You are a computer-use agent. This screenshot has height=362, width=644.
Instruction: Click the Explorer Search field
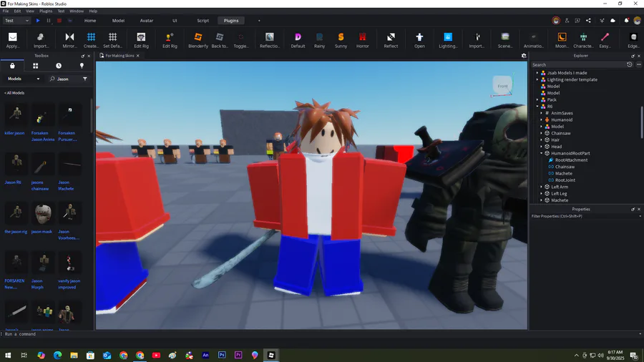click(x=578, y=64)
